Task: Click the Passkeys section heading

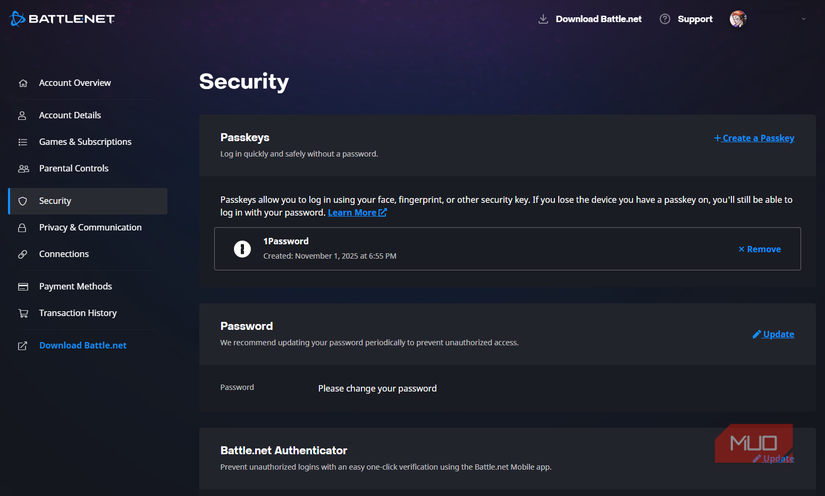Action: (x=245, y=137)
